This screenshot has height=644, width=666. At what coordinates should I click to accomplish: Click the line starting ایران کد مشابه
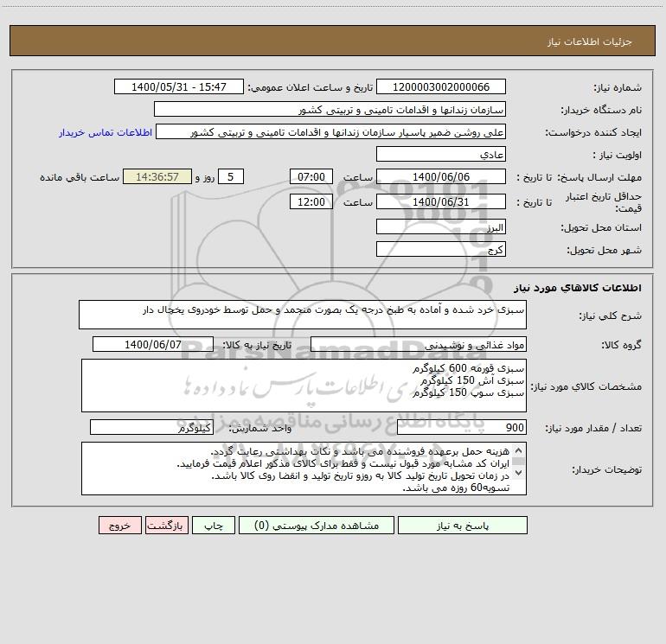pyautogui.click(x=343, y=463)
